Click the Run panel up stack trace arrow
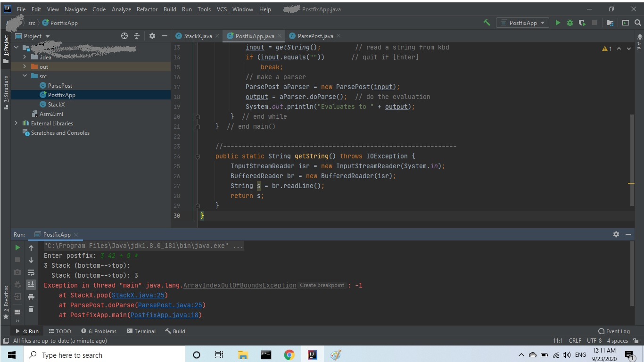Viewport: 644px width, 362px height. (x=31, y=247)
